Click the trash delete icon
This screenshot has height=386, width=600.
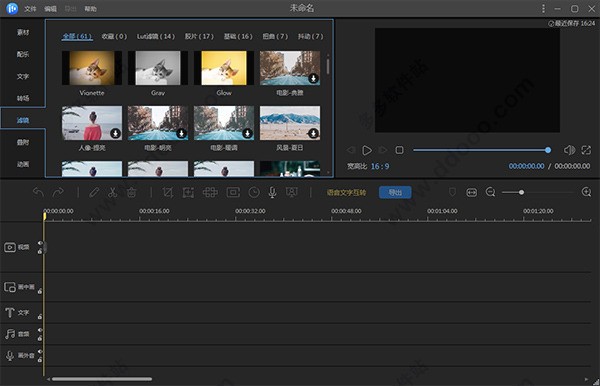click(131, 192)
